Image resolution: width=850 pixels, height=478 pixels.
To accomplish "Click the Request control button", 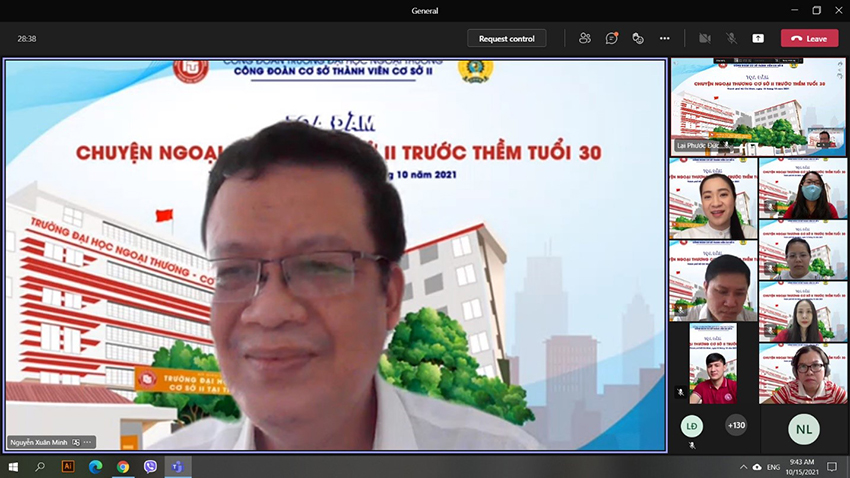I will point(506,38).
